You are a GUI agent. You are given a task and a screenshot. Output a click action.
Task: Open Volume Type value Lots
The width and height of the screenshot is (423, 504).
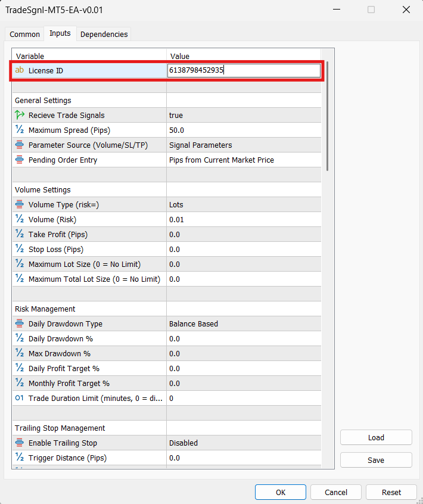(244, 204)
